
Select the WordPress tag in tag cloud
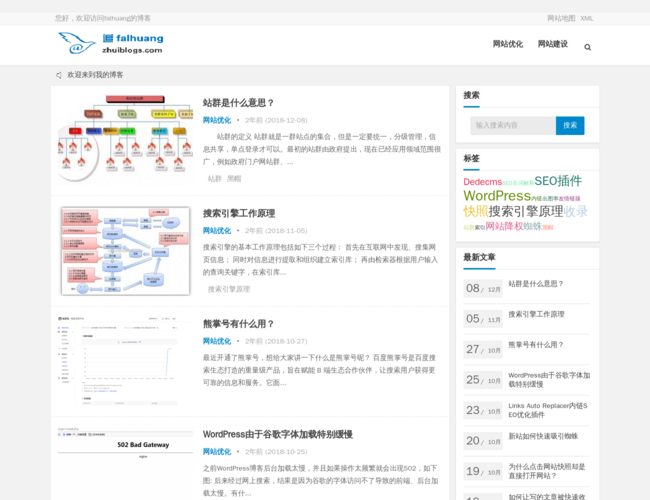[x=496, y=196]
